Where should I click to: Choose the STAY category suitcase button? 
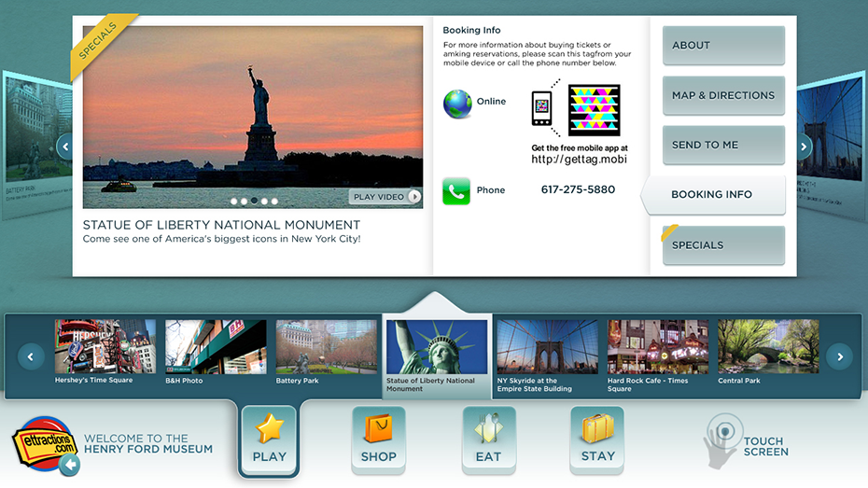[x=598, y=440]
